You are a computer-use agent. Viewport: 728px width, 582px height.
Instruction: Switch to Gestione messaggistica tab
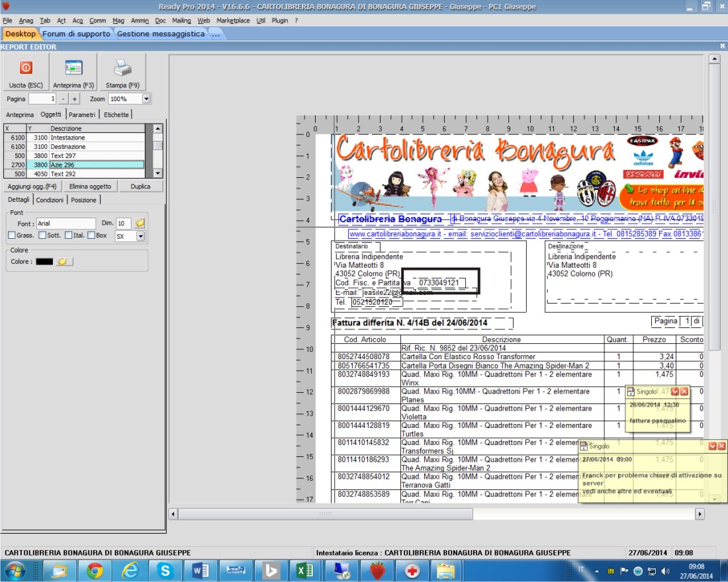161,34
